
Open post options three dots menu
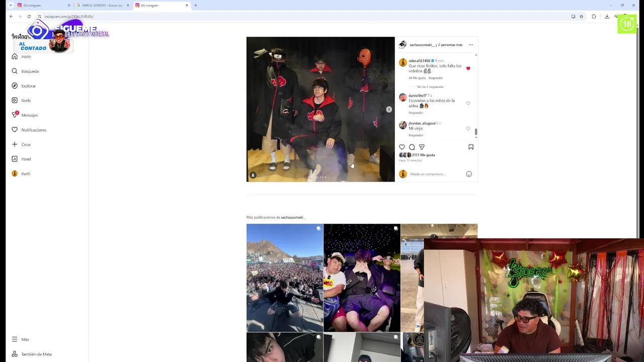471,45
